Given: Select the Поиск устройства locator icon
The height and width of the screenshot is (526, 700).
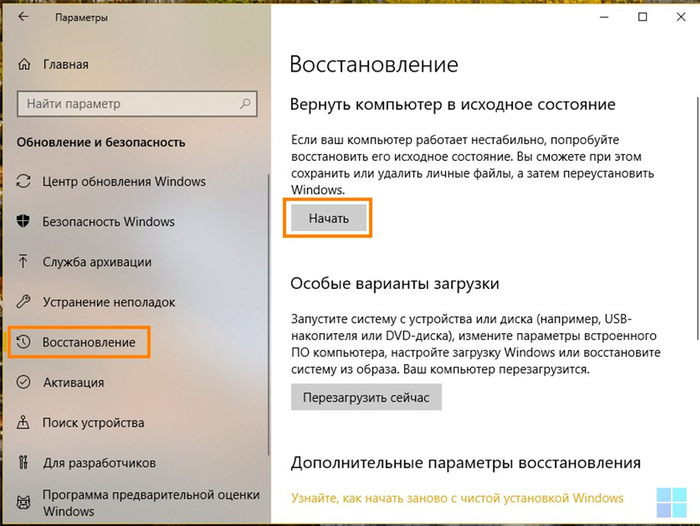Looking at the screenshot, I should 24,423.
